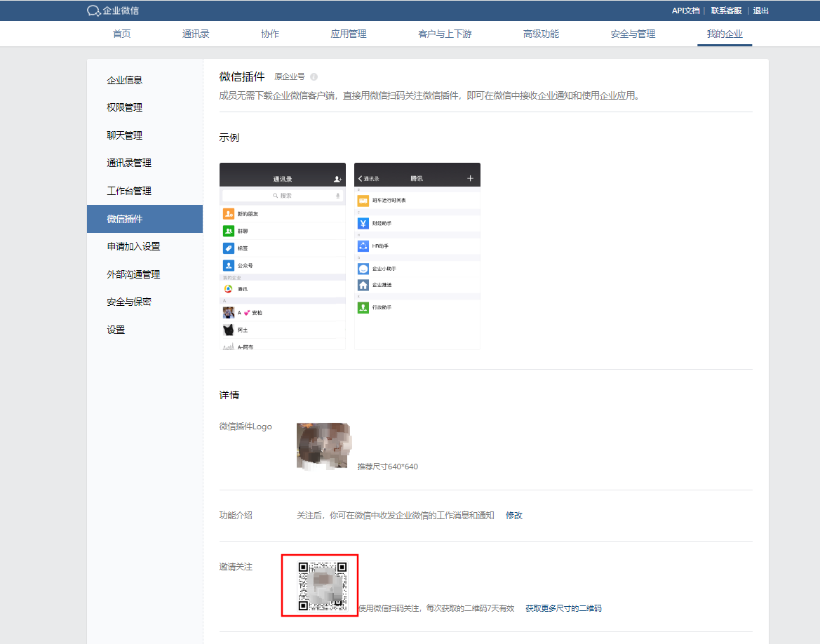Click the 搜索 field in 通讯录 example
The height and width of the screenshot is (644, 820).
coord(283,196)
